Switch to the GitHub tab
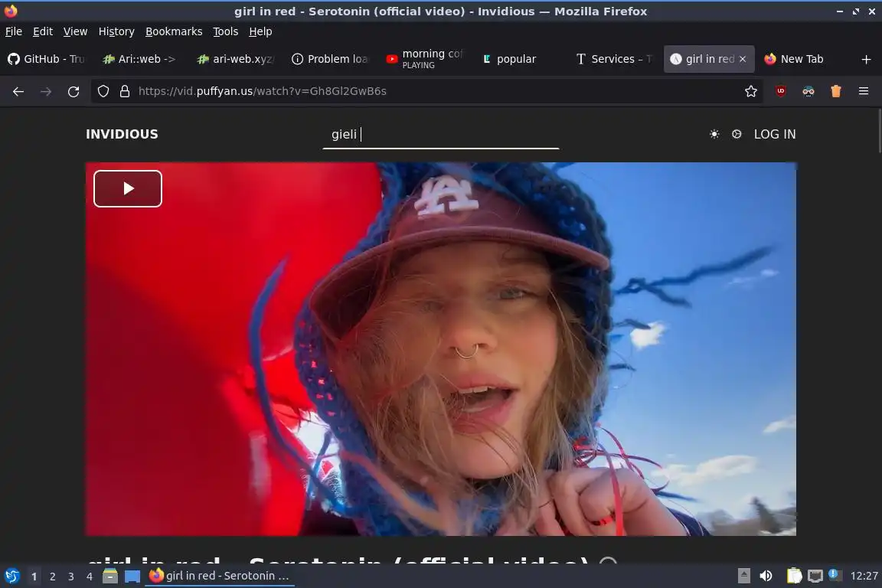 pyautogui.click(x=47, y=59)
